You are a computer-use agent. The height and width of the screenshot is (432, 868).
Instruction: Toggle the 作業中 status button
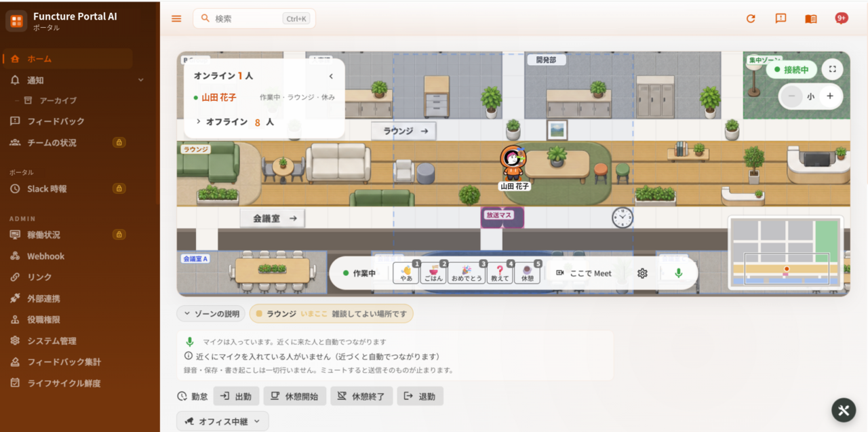click(x=359, y=273)
